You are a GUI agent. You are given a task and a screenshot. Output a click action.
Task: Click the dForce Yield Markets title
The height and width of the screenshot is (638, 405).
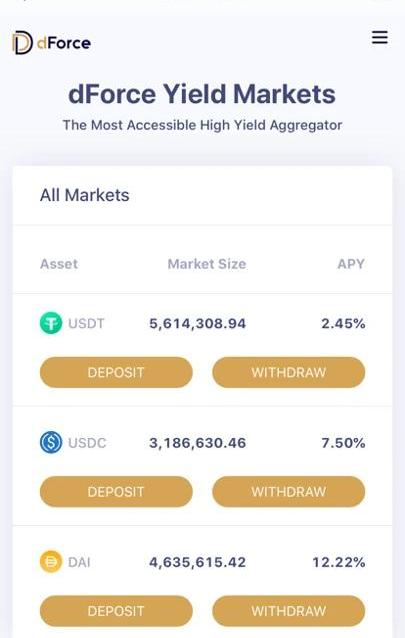202,94
